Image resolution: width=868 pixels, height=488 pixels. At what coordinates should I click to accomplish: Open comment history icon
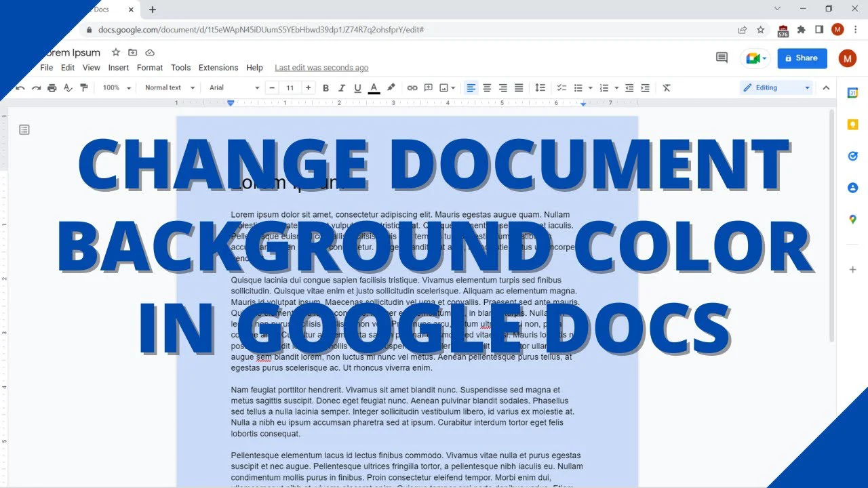tap(722, 58)
